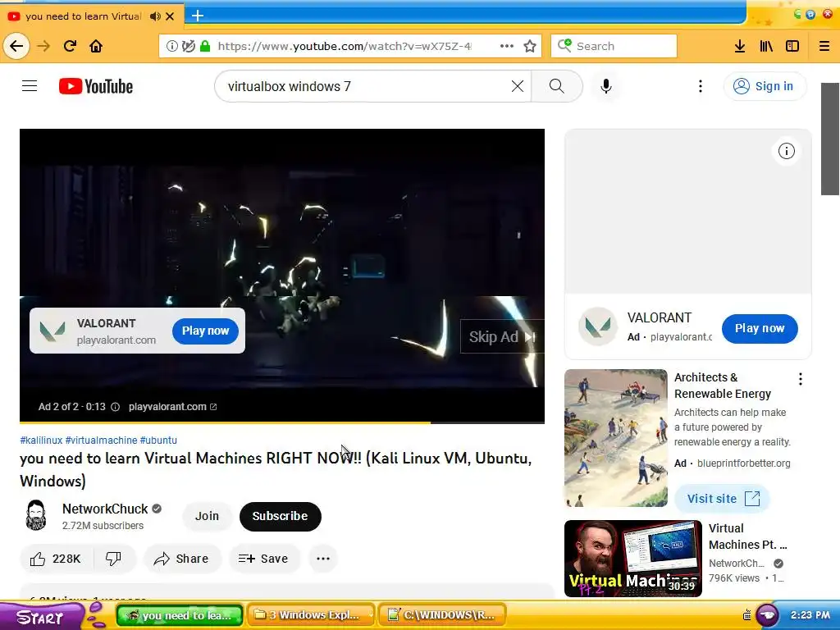
Task: Open the browser Library icon
Action: click(x=766, y=46)
